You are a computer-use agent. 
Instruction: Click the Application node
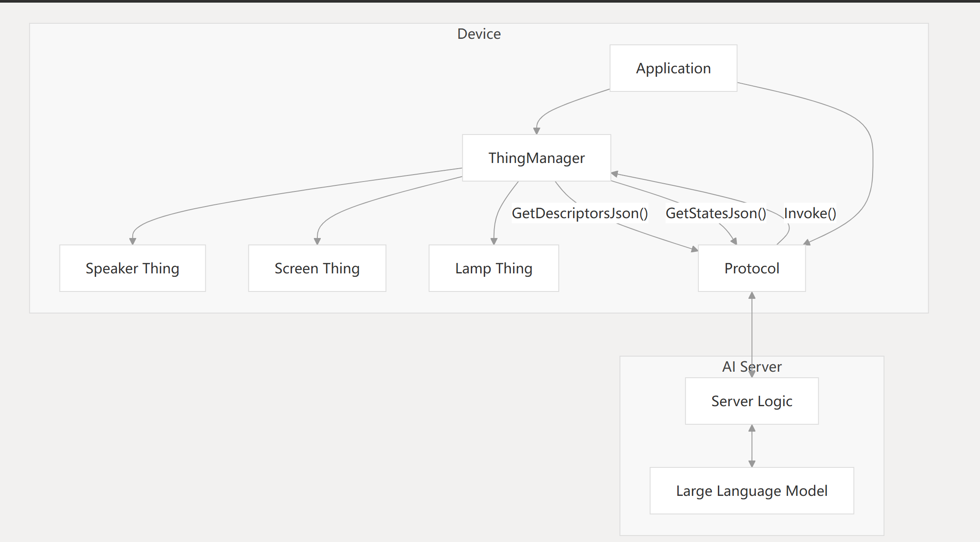pyautogui.click(x=673, y=68)
